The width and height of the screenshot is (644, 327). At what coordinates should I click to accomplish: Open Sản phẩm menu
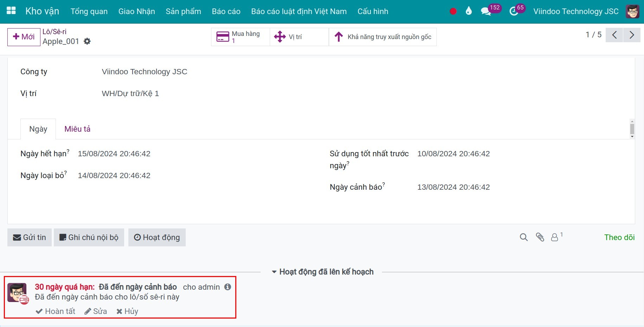tap(183, 11)
